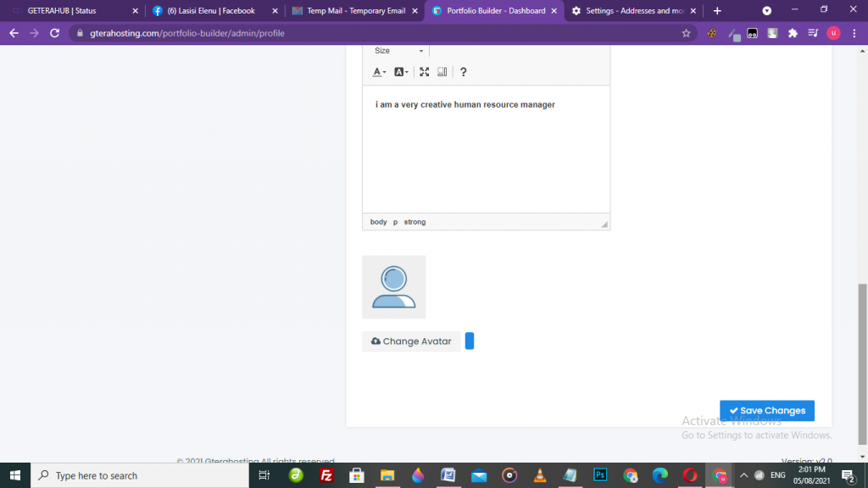Show hidden system tray icons
Viewport: 868px width, 488px height.
point(744,475)
